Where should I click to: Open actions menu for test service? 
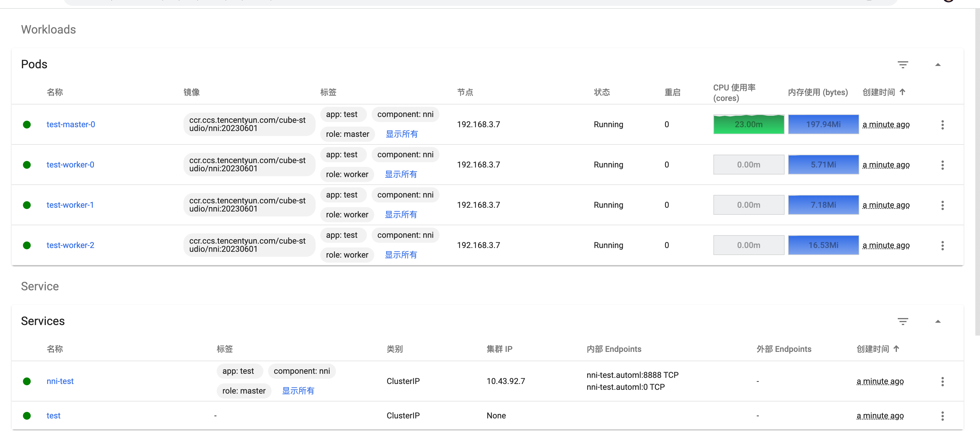coord(942,416)
